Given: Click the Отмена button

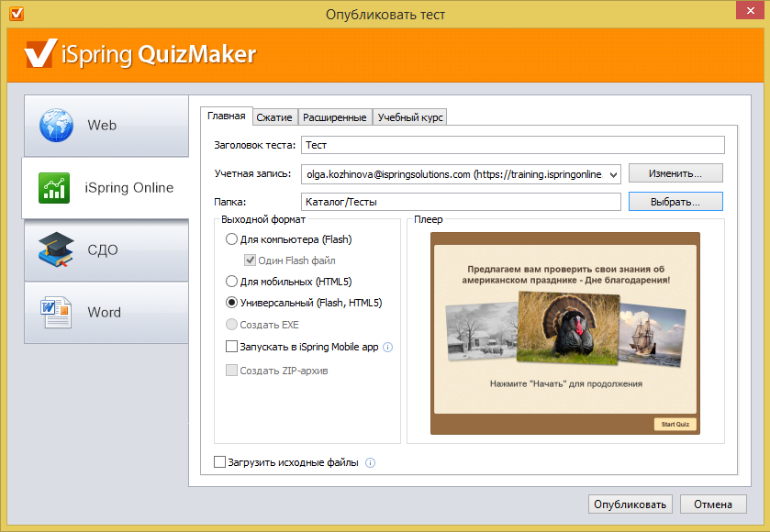Looking at the screenshot, I should point(713,504).
